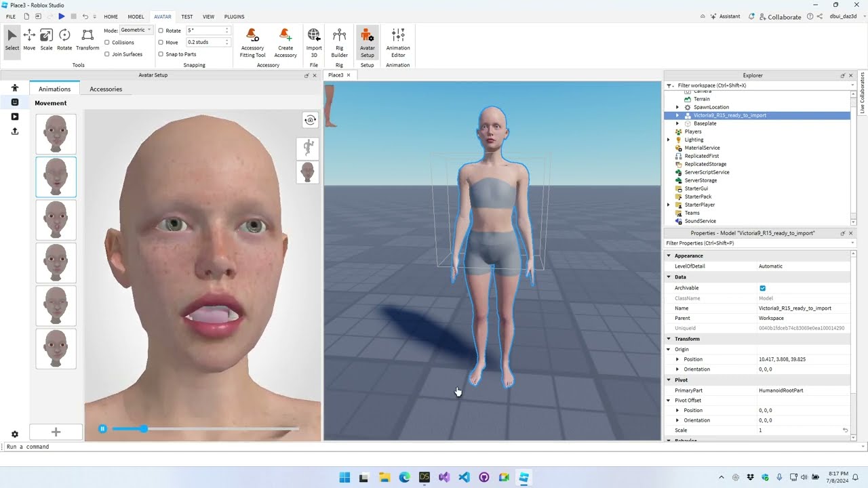Toggle the Avatar Setup panel button

[367, 43]
